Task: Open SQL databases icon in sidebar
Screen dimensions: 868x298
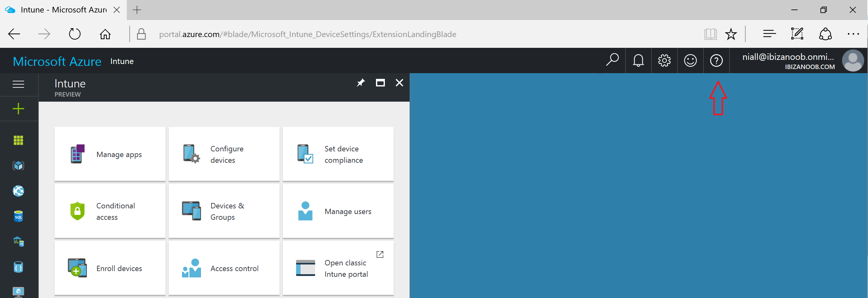Action: coord(18,217)
